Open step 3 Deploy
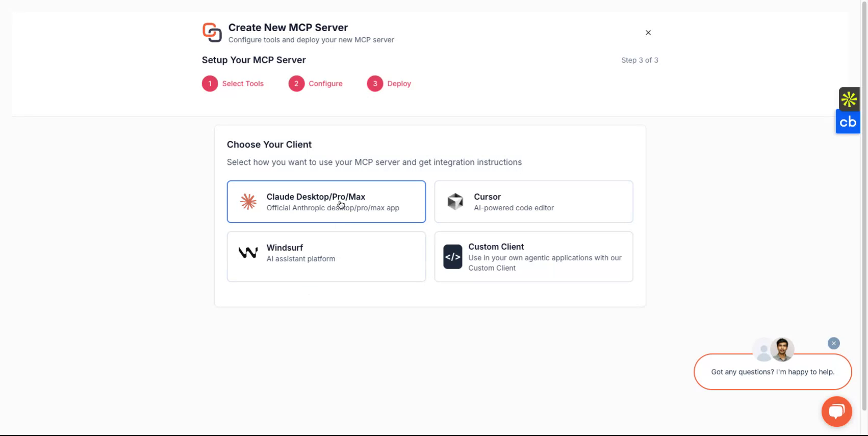This screenshot has height=436, width=868. point(389,84)
